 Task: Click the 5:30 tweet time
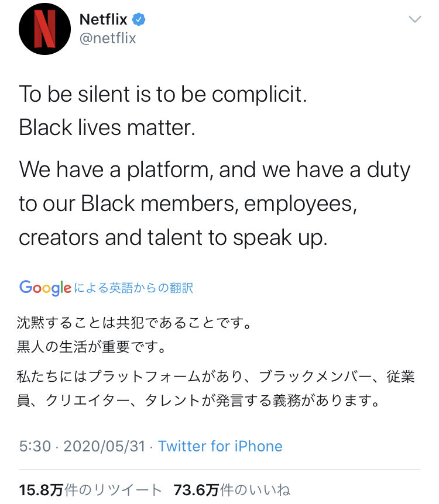tap(35, 446)
